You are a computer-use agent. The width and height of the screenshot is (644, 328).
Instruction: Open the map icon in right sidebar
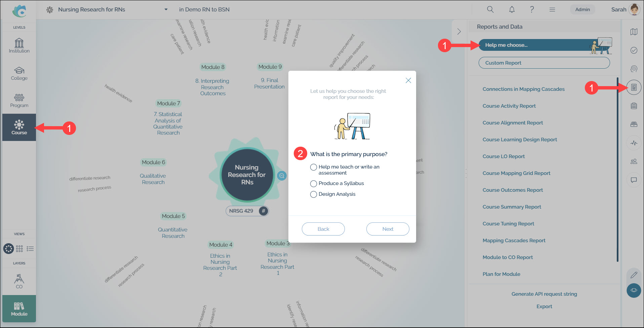click(x=634, y=32)
